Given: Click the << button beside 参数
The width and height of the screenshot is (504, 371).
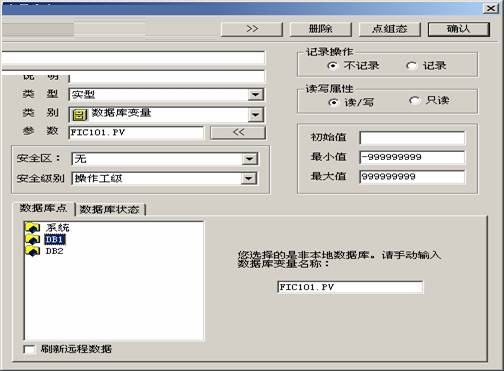Looking at the screenshot, I should pyautogui.click(x=238, y=133).
